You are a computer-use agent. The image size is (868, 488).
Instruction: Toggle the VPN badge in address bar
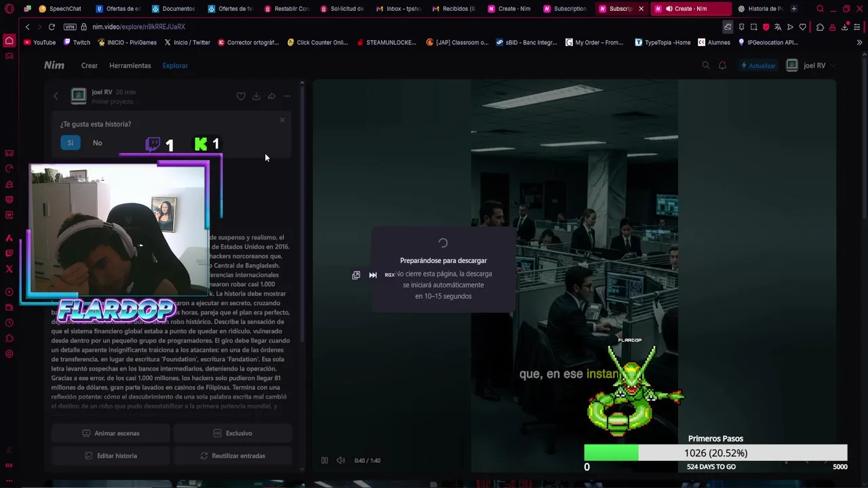70,27
